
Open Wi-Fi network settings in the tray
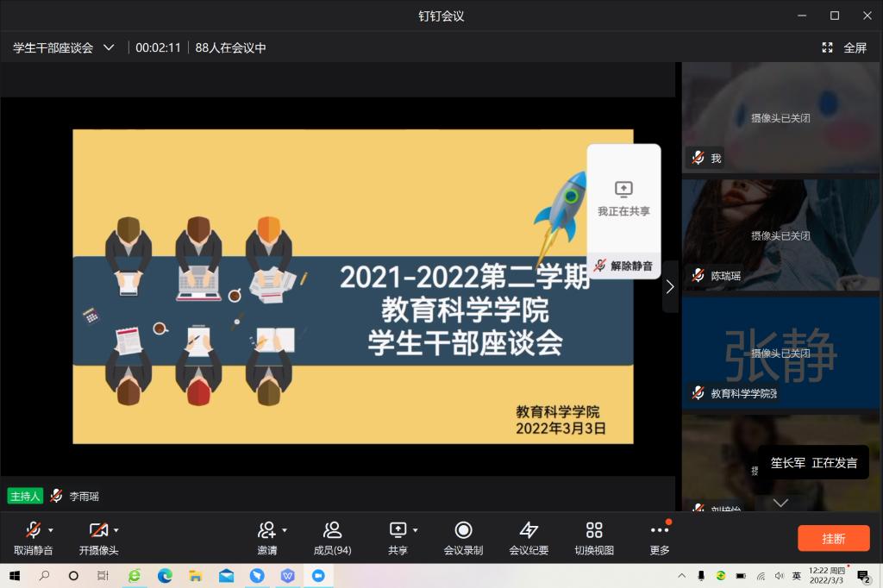pos(761,576)
